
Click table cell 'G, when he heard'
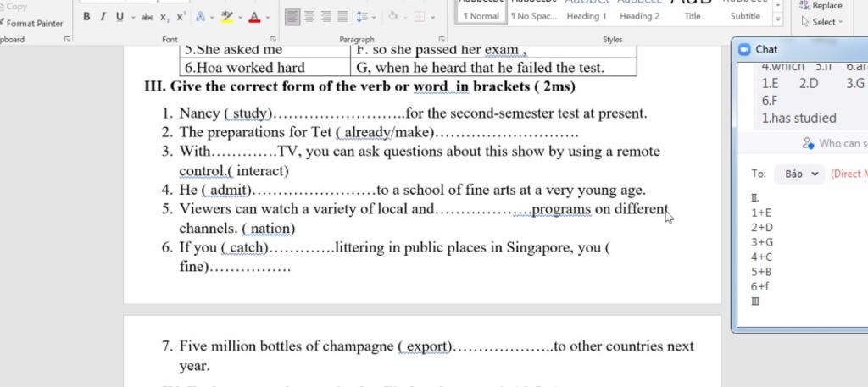[493, 68]
